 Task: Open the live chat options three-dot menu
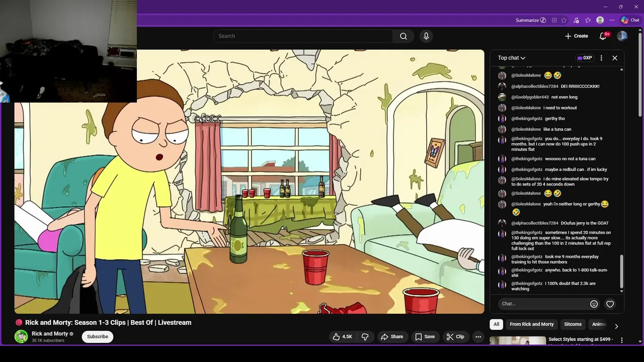(x=601, y=58)
